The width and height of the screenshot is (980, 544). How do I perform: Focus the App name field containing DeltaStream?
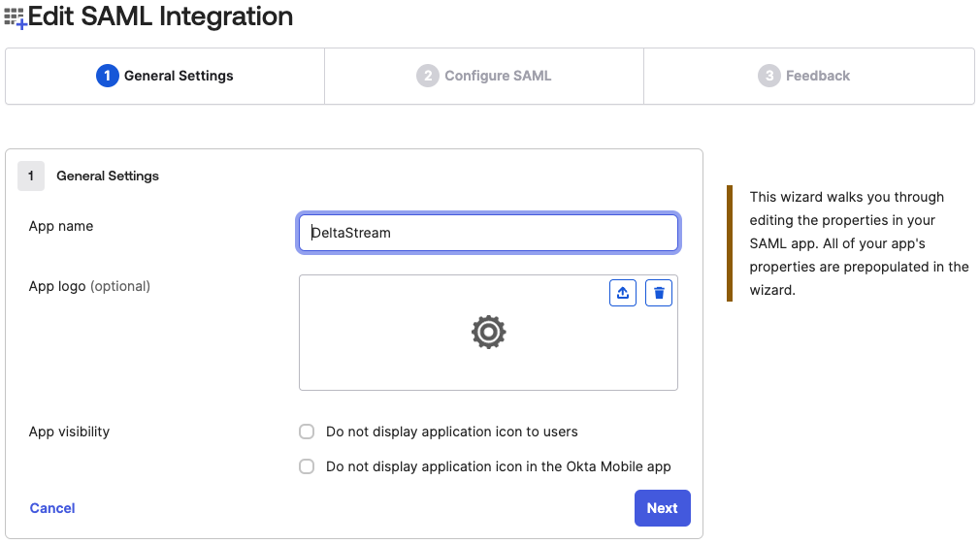tap(488, 233)
